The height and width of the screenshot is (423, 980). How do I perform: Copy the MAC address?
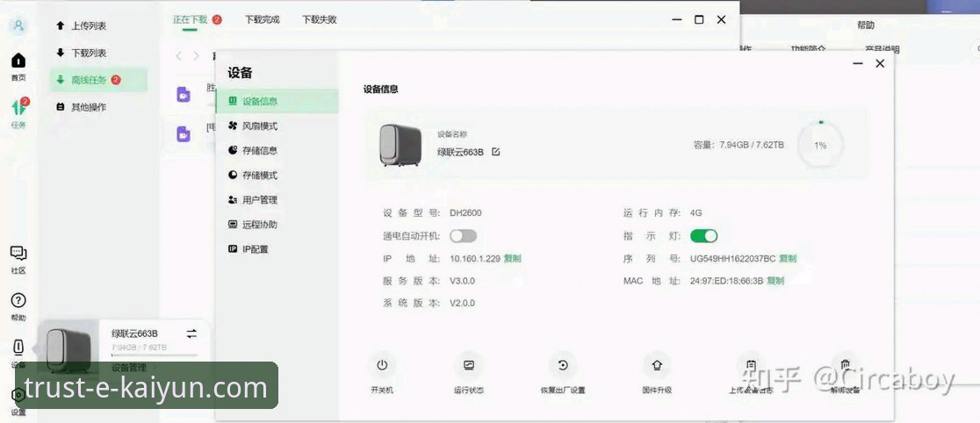[775, 281]
